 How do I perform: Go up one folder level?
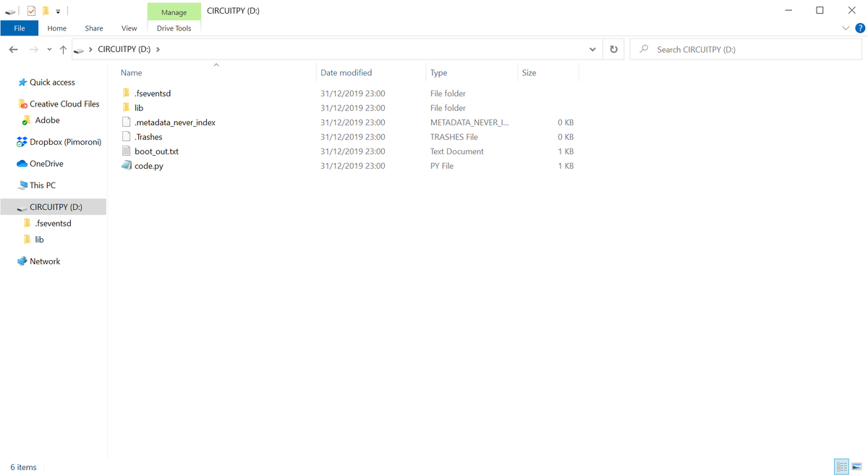64,49
